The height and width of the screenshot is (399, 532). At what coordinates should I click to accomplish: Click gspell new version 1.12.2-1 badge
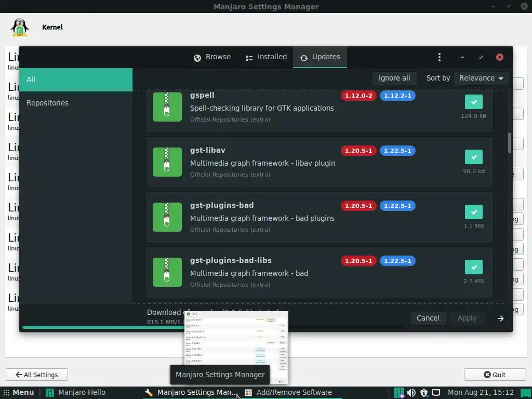[397, 96]
